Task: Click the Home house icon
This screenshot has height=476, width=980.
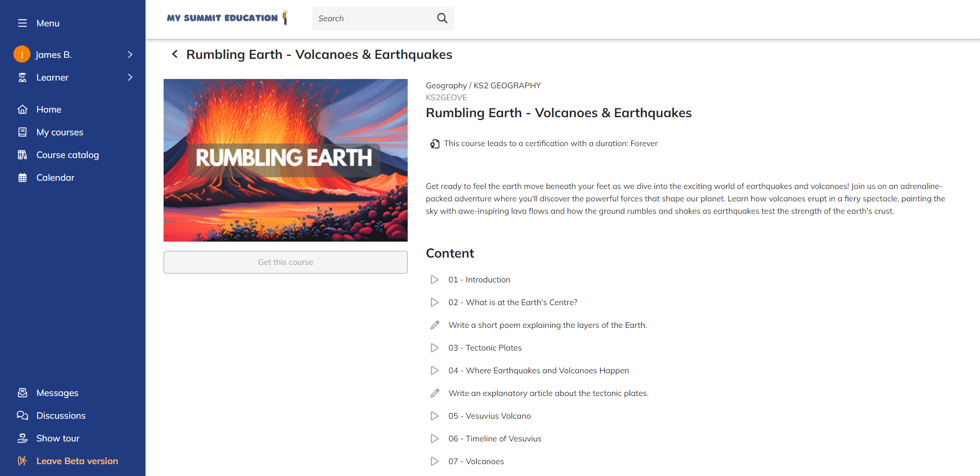Action: pyautogui.click(x=22, y=109)
